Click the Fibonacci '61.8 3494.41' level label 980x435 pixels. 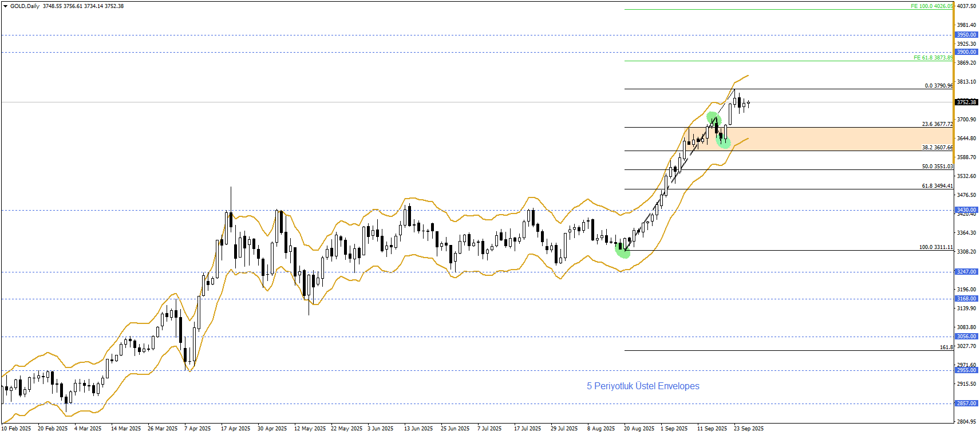[x=937, y=186]
